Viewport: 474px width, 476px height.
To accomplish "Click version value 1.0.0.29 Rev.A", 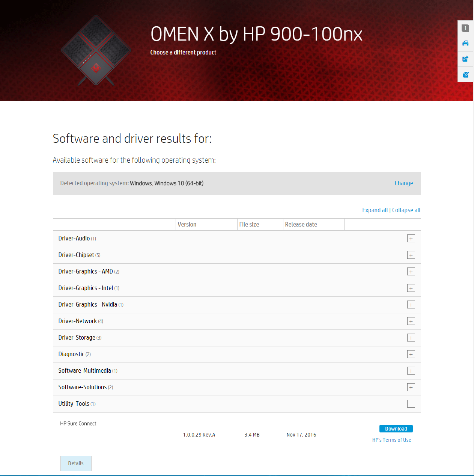I will point(199,435).
